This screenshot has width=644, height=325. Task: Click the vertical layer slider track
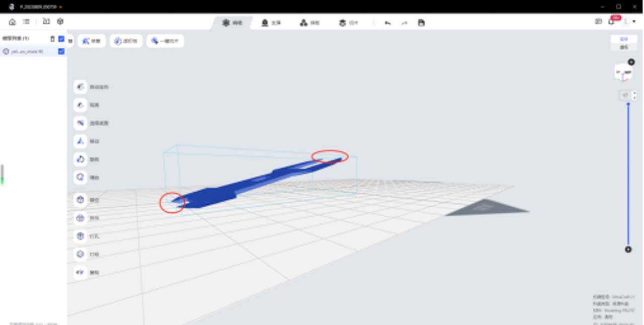tap(628, 176)
